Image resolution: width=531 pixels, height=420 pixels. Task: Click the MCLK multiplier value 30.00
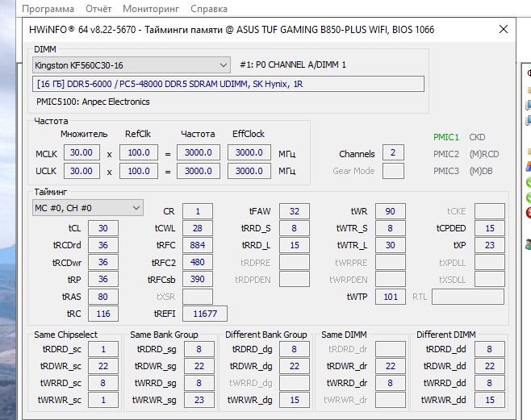82,152
